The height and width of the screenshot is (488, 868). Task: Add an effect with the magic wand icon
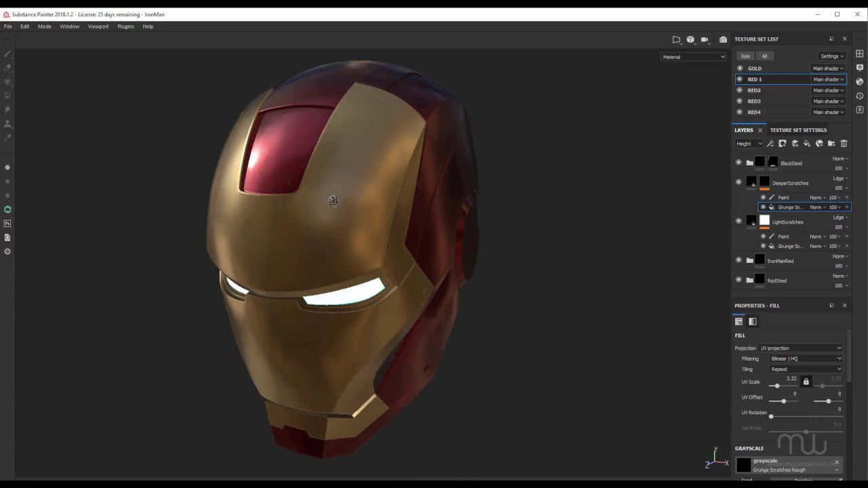click(x=770, y=144)
